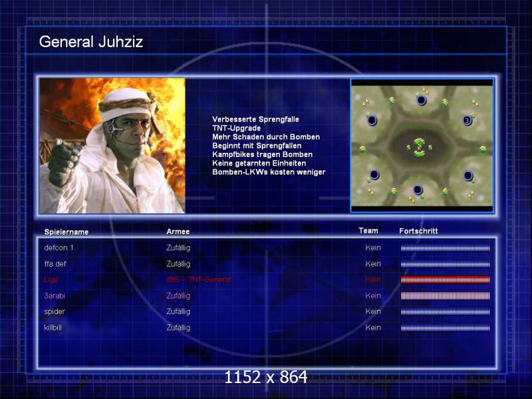Screen dimensions: 532x399
Task: Click the Team column header
Action: point(368,231)
